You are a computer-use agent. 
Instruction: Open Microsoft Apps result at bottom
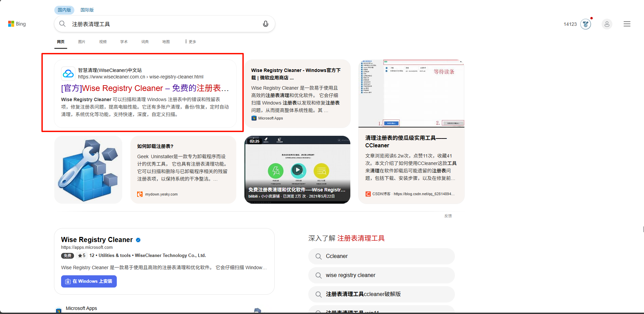coord(81,308)
